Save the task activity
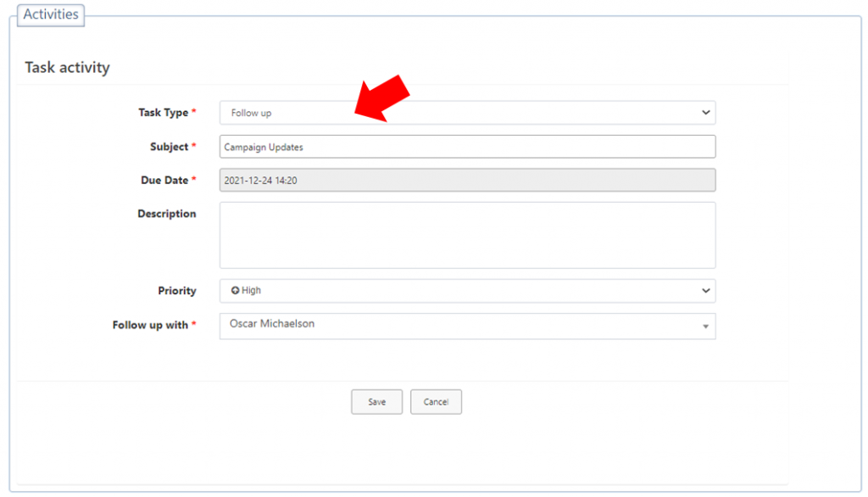 pyautogui.click(x=376, y=402)
